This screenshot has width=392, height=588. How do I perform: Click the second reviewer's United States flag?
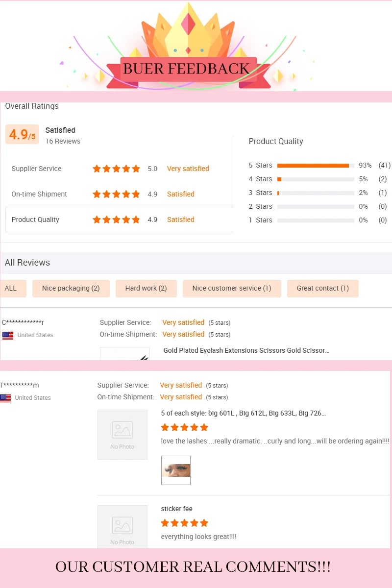tap(5, 398)
